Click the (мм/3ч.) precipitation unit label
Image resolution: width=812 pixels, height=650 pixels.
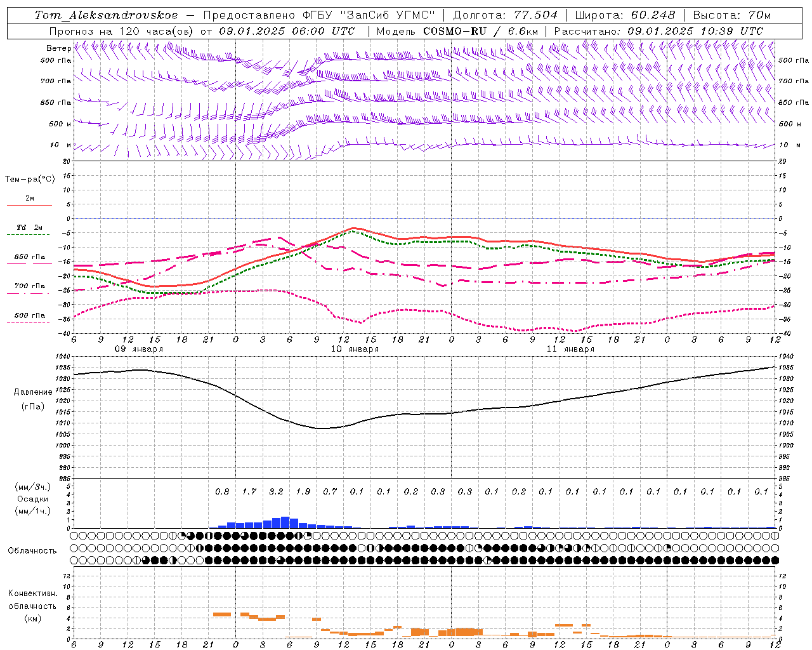(32, 487)
